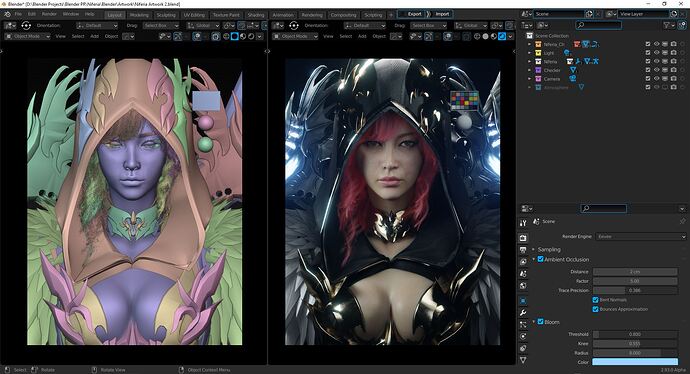
Task: Add a new workspace with the plus tab
Action: (391, 15)
